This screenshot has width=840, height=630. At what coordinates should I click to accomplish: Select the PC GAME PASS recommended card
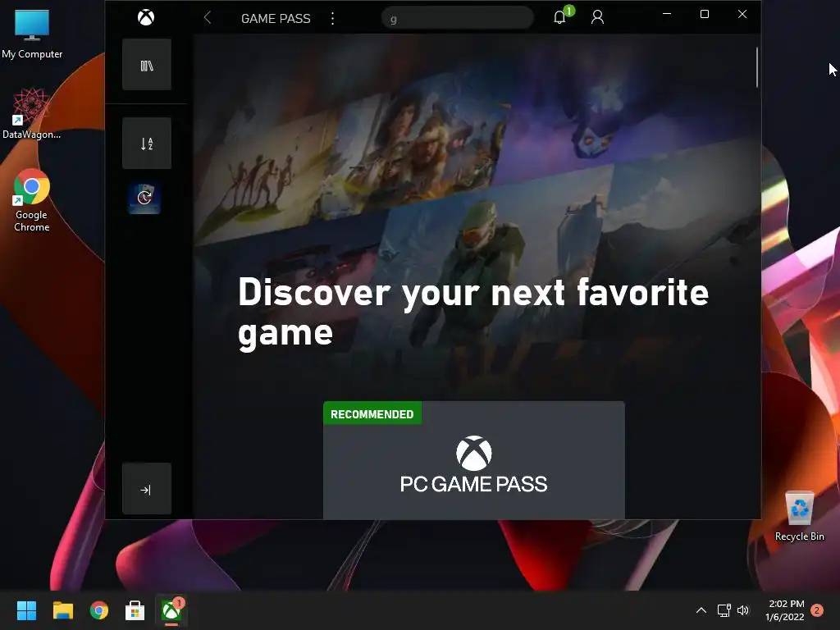point(473,459)
